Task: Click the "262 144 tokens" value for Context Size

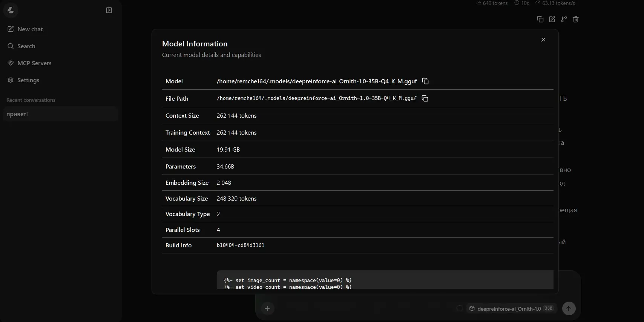Action: tap(236, 115)
